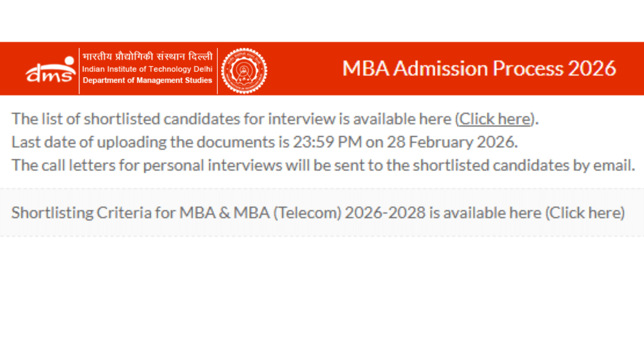Select the white ring border of the emblem
This screenshot has height=362, width=644.
tap(244, 50)
